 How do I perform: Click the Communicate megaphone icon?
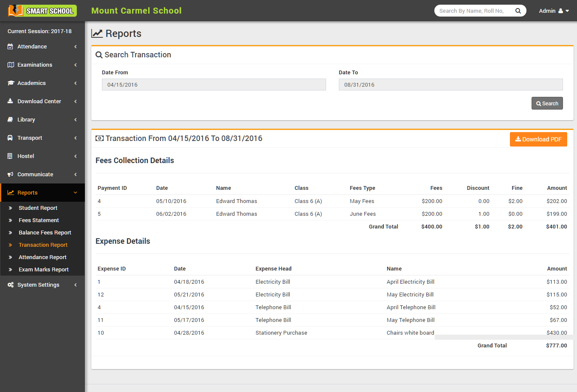11,175
